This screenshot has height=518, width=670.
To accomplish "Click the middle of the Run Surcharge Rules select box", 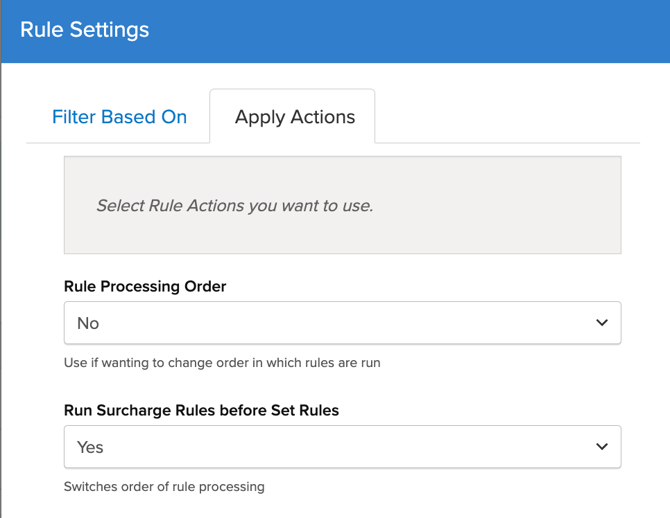I will [x=342, y=447].
